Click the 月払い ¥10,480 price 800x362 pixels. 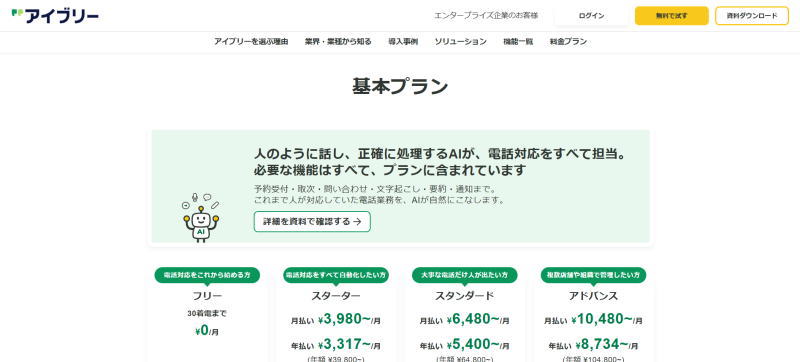[593, 320]
